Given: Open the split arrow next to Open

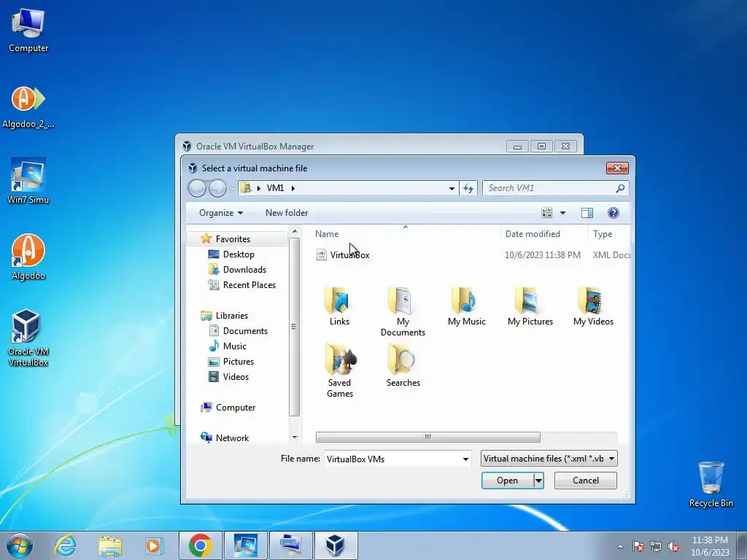Looking at the screenshot, I should 538,481.
